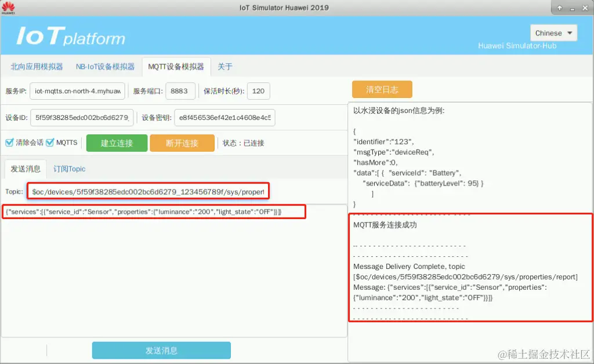Click the Huawei logo icon in title bar
This screenshot has height=364, width=594.
tap(8, 8)
